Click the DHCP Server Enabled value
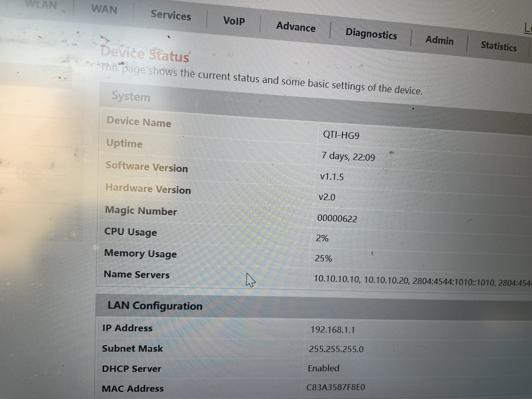This screenshot has height=399, width=532. [324, 368]
